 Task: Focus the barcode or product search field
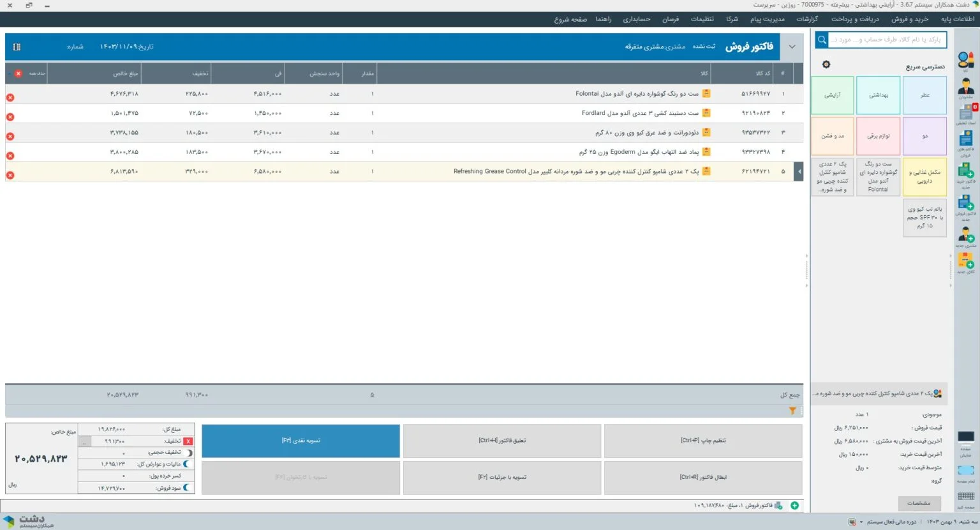click(x=887, y=40)
